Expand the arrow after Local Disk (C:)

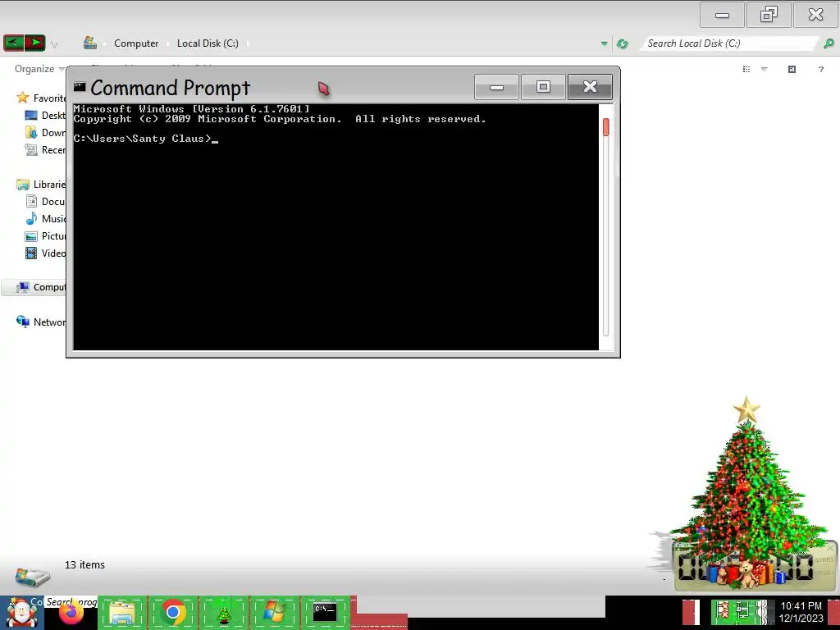[x=248, y=43]
